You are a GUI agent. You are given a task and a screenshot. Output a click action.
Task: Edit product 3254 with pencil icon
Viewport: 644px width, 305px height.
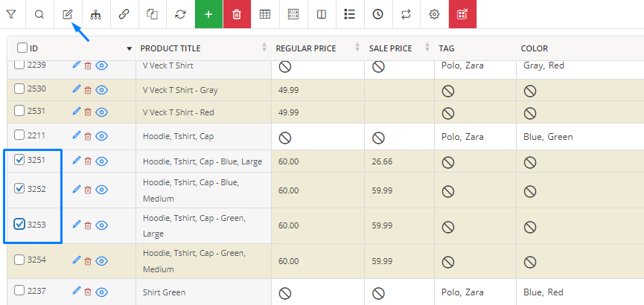tap(77, 260)
